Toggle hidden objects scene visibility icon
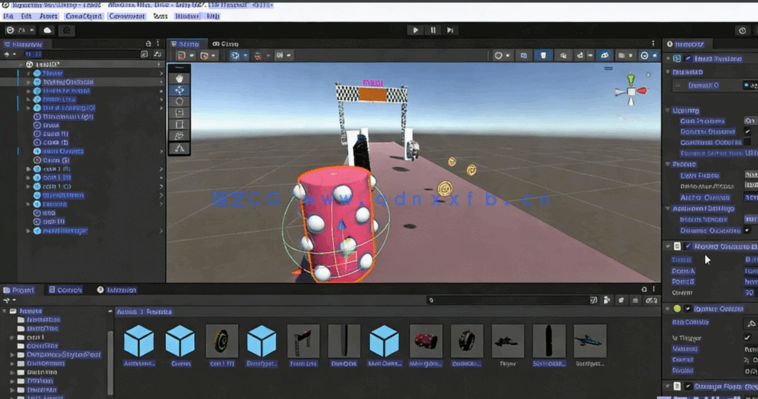758x399 pixels. pyautogui.click(x=604, y=56)
